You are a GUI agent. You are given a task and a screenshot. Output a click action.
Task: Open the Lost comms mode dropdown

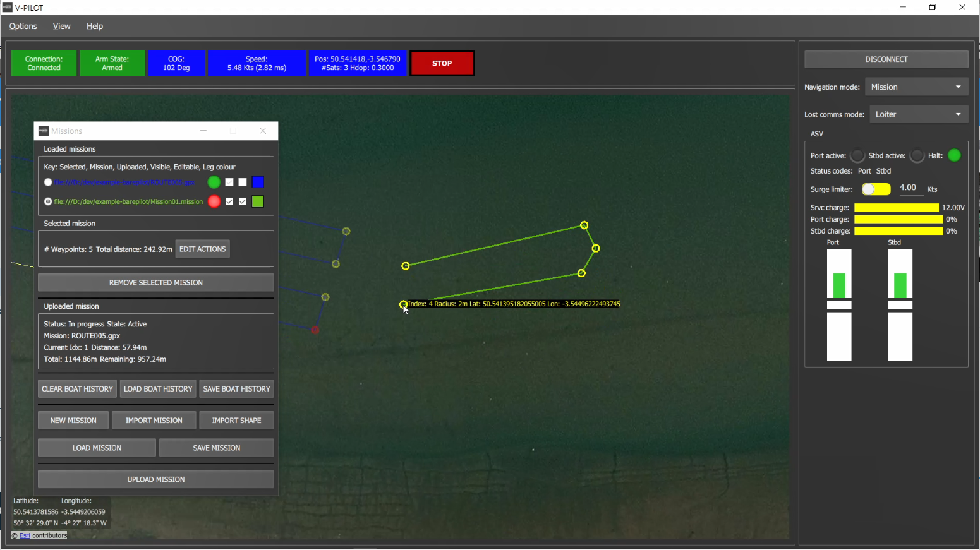(x=919, y=114)
